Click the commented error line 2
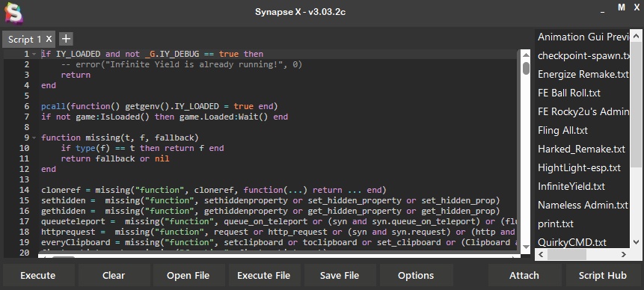The height and width of the screenshot is (290, 644). tap(182, 65)
